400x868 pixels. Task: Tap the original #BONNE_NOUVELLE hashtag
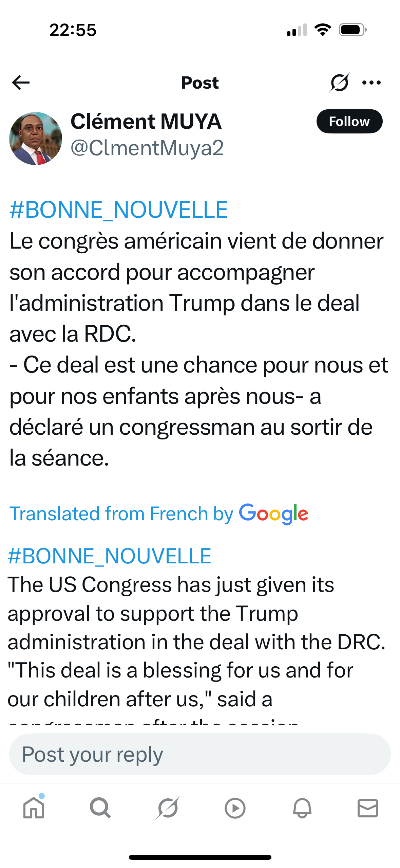118,210
